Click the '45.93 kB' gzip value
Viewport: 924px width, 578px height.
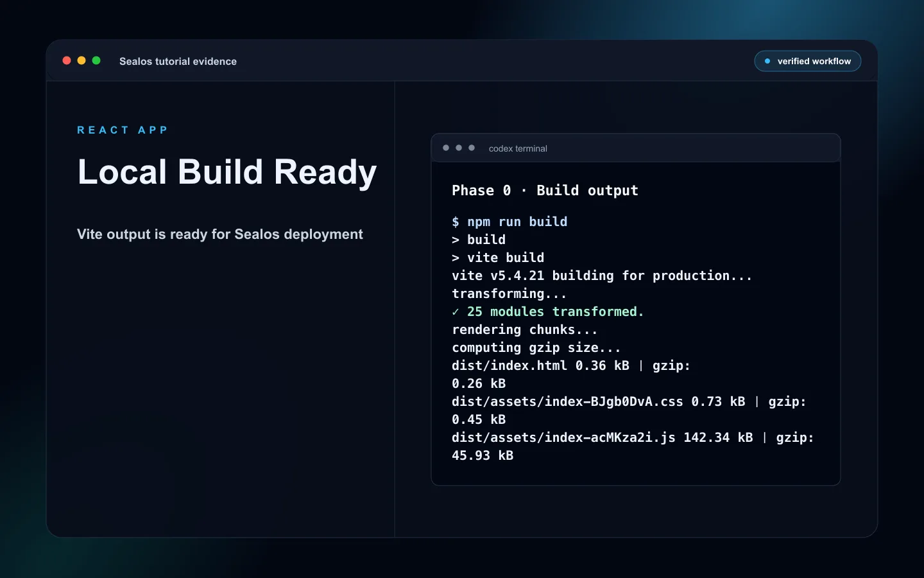483,455
